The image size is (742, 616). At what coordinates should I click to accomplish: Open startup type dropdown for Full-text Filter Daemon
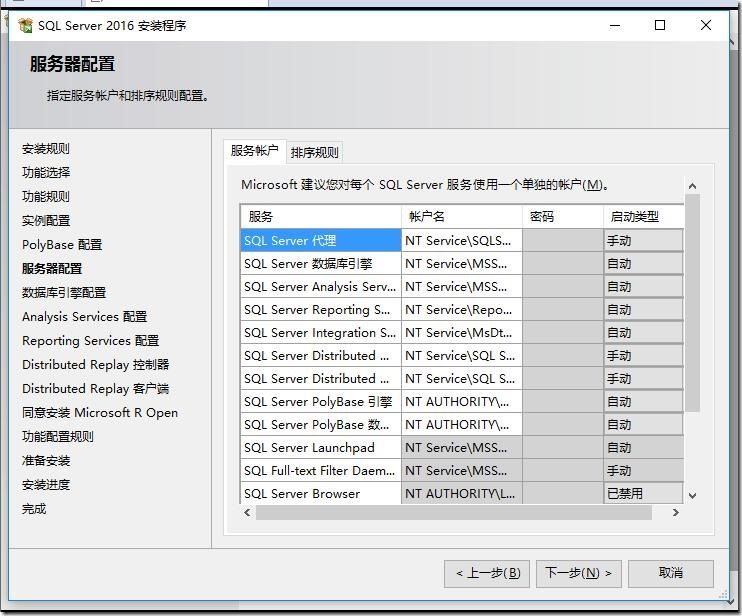click(x=644, y=471)
